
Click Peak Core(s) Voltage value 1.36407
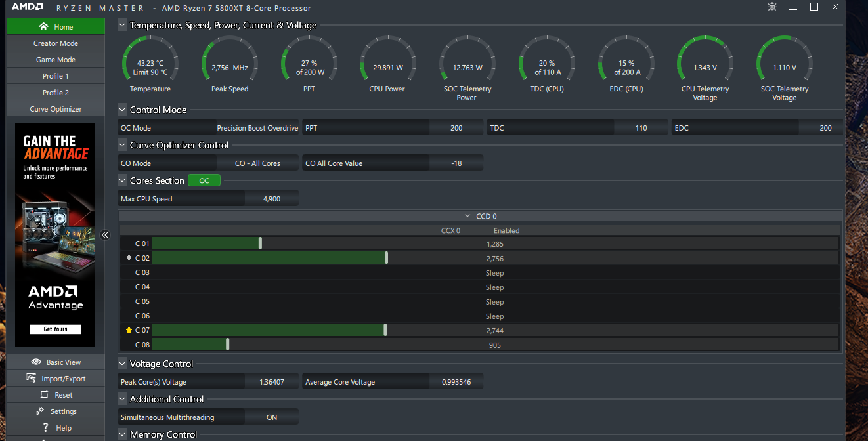[272, 382]
